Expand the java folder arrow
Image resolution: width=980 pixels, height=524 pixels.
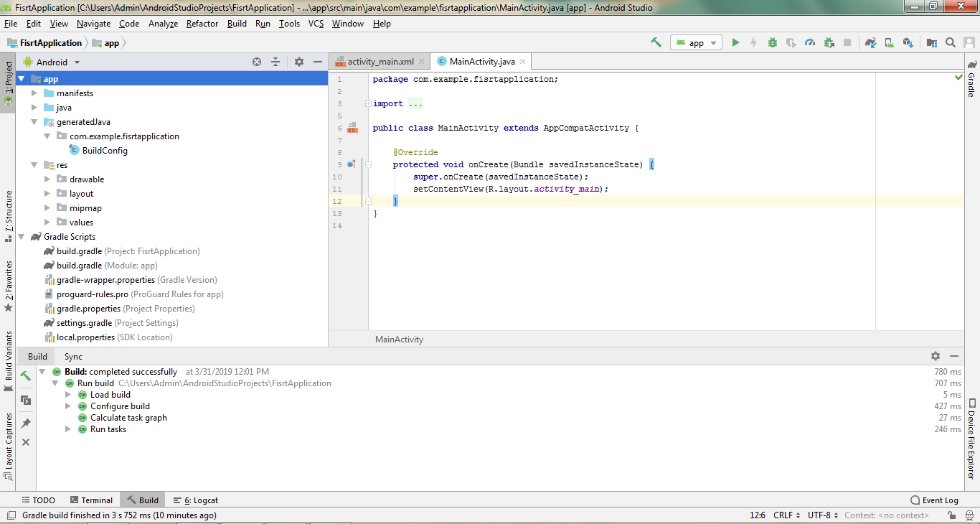[x=34, y=108]
